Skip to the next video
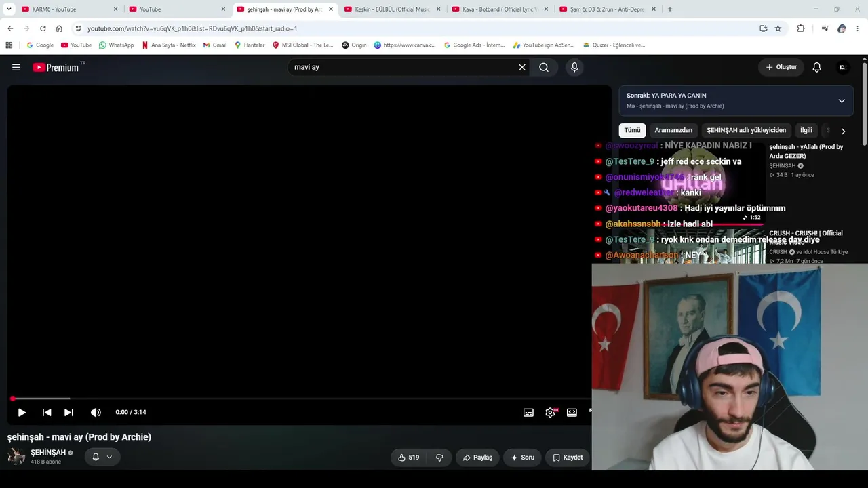Viewport: 868px width, 488px height. (x=68, y=412)
